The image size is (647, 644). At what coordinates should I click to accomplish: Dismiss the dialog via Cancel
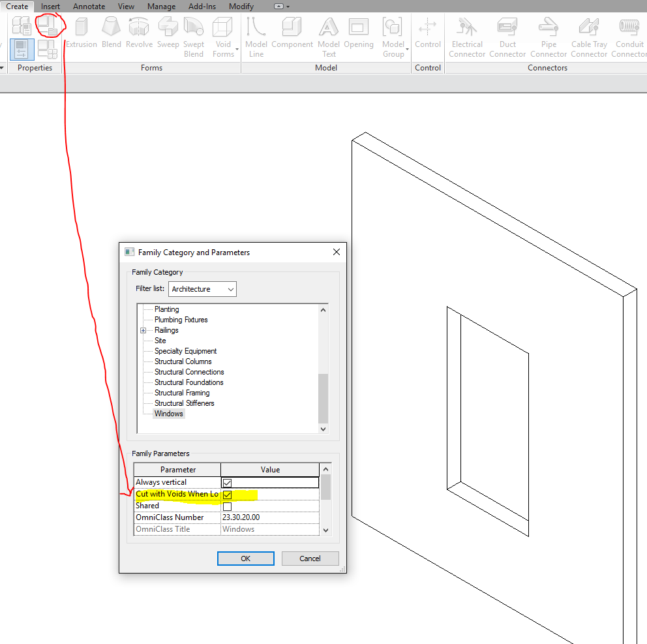click(x=310, y=558)
